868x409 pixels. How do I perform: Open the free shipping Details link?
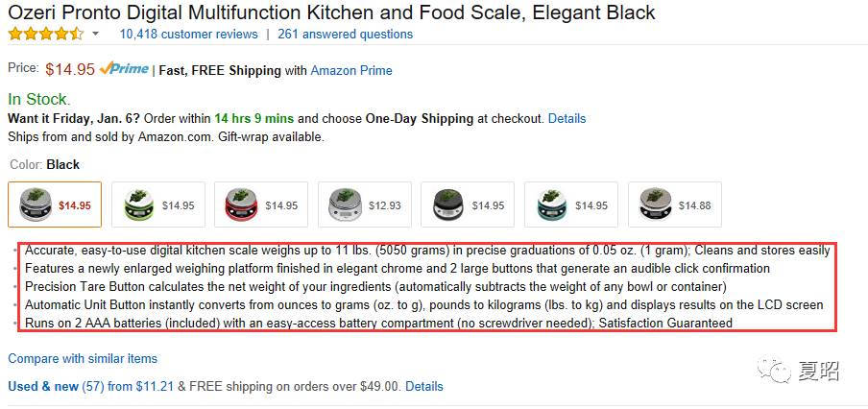tap(424, 386)
